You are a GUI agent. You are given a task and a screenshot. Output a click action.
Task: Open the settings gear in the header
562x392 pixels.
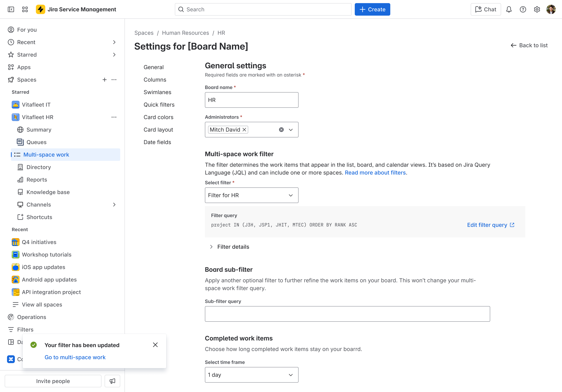(537, 9)
